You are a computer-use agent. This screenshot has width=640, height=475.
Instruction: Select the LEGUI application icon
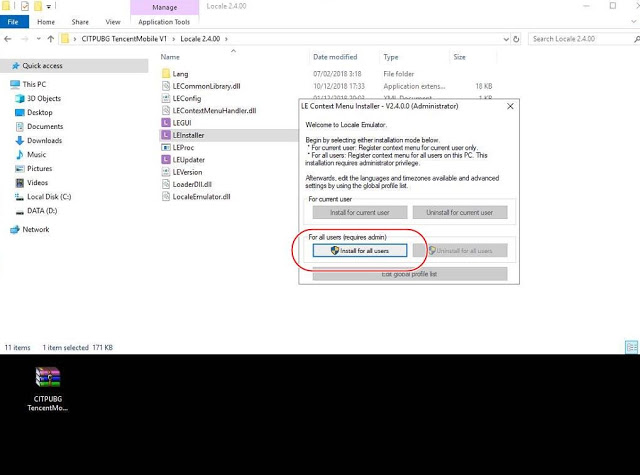click(166, 123)
